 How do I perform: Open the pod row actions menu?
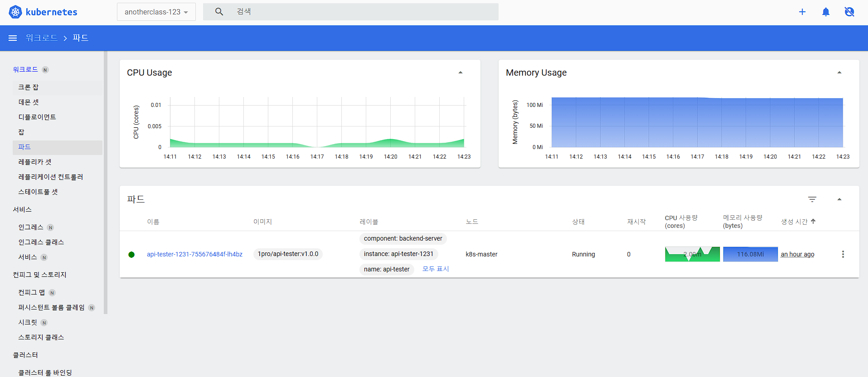point(843,254)
